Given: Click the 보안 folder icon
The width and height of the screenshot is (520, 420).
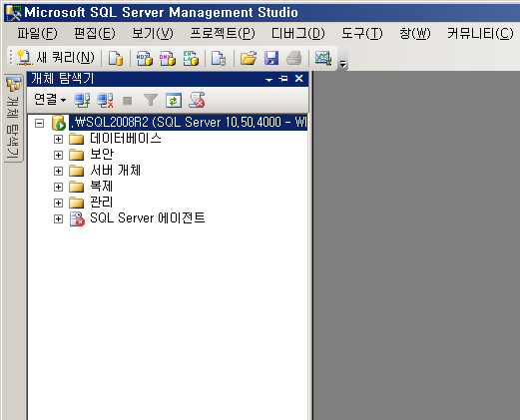Looking at the screenshot, I should [77, 155].
